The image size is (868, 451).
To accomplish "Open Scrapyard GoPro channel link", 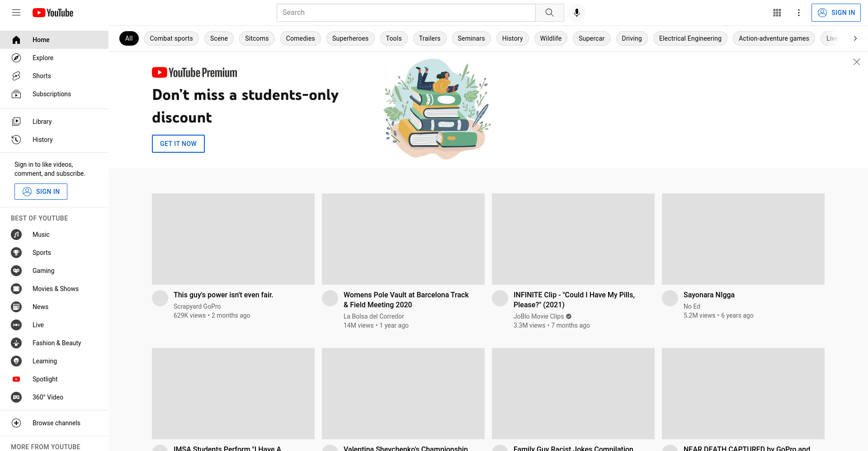I will [x=197, y=306].
